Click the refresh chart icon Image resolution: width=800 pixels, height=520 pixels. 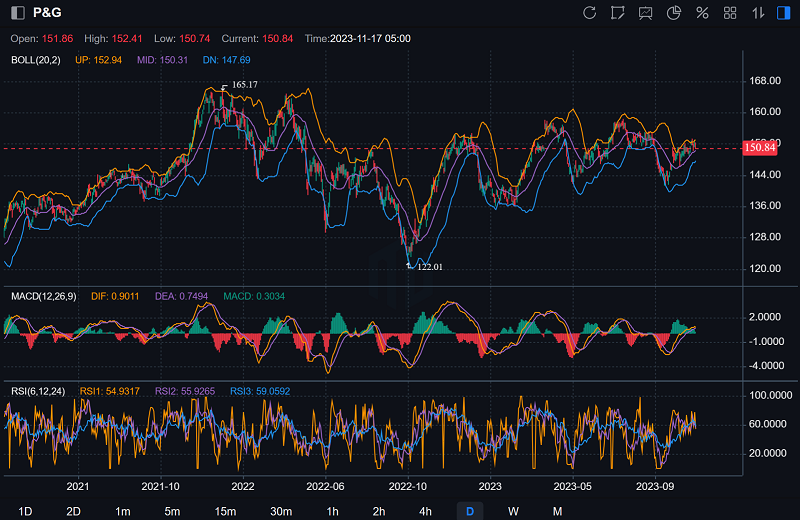click(x=589, y=13)
